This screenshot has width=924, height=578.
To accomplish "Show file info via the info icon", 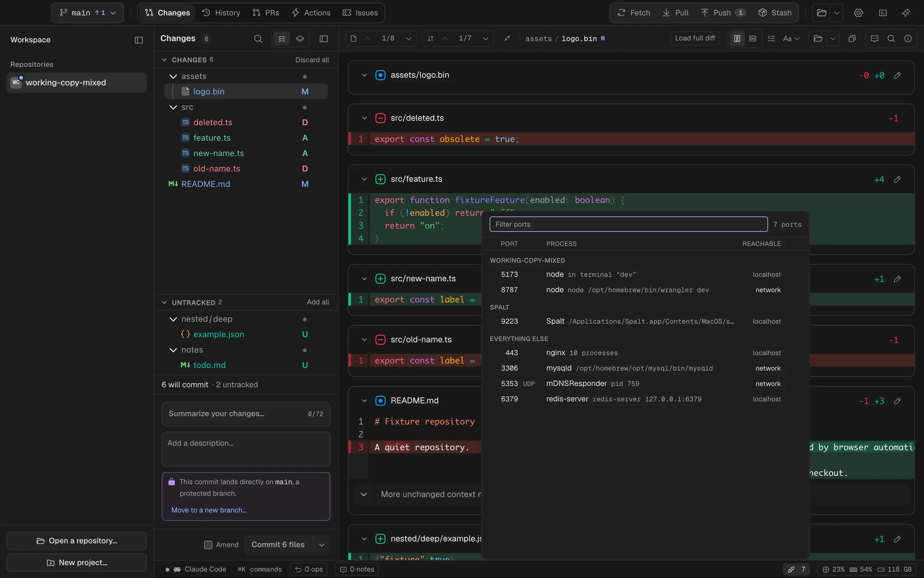I will (x=908, y=39).
